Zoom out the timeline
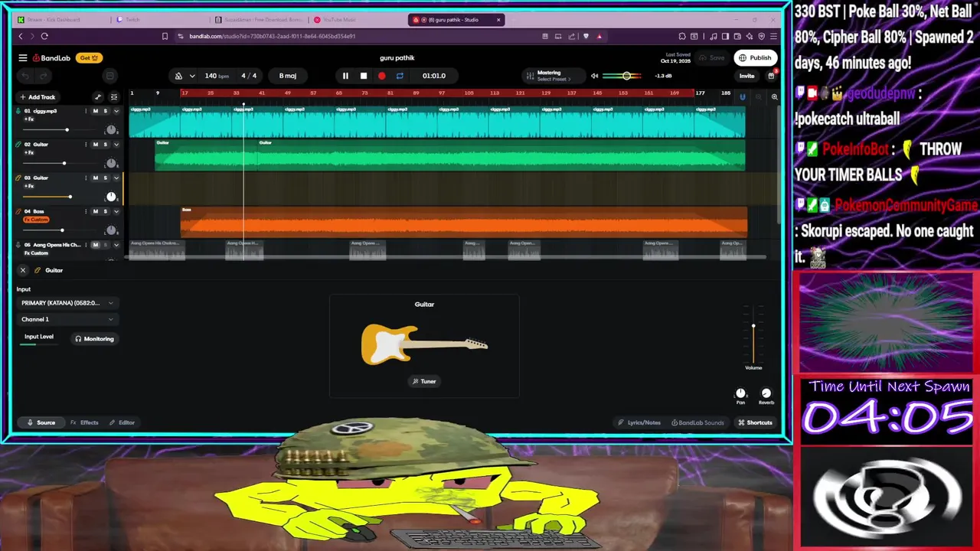This screenshot has width=980, height=551. [758, 96]
